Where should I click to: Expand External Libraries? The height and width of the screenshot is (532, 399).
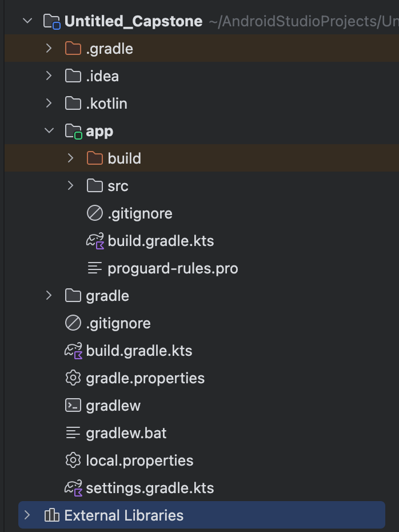point(26,515)
